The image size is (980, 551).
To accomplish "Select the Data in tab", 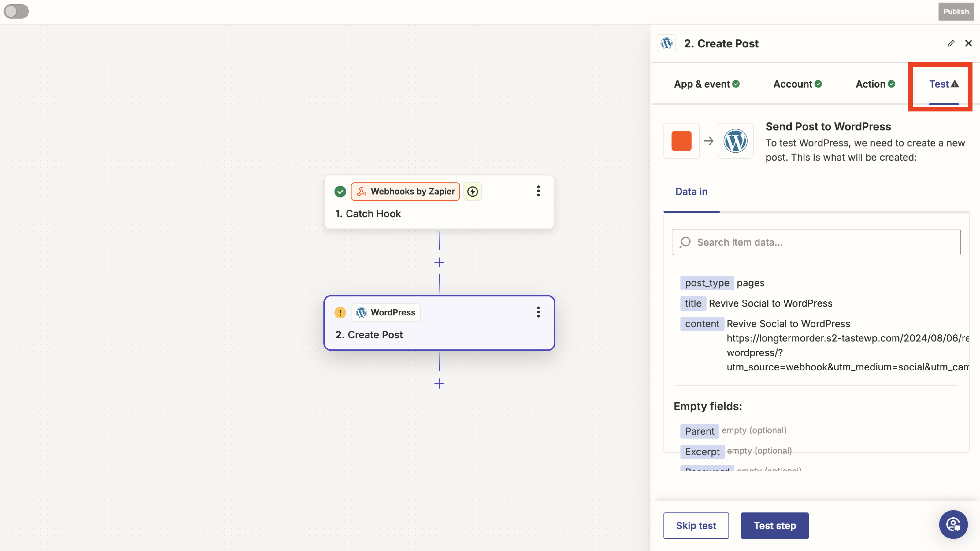I will click(691, 192).
